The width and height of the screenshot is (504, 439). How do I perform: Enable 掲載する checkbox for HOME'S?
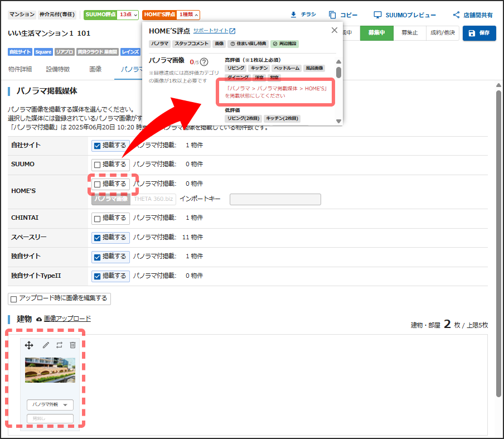(97, 184)
